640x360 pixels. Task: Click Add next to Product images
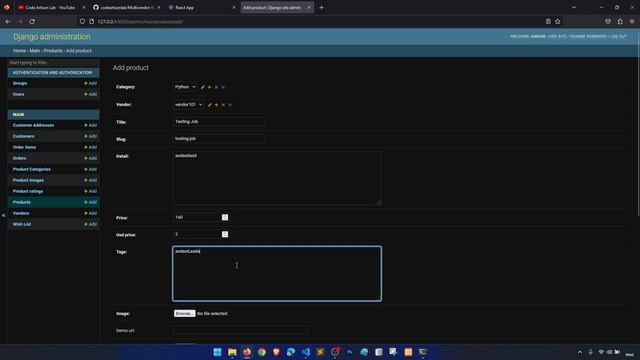tap(91, 180)
